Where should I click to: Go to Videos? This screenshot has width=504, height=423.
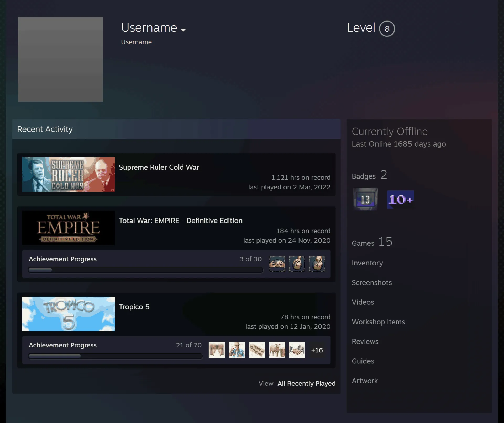[x=363, y=302]
